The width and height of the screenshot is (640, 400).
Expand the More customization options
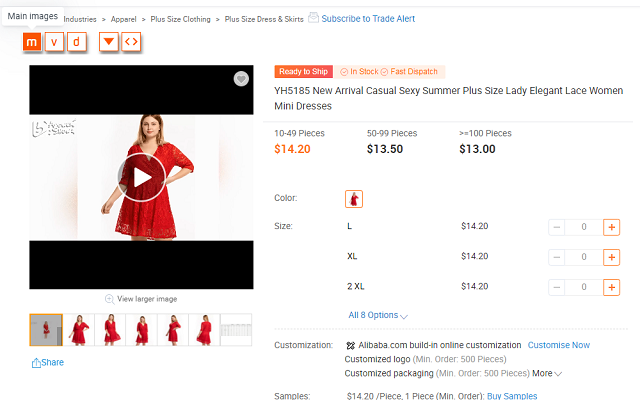[546, 374]
